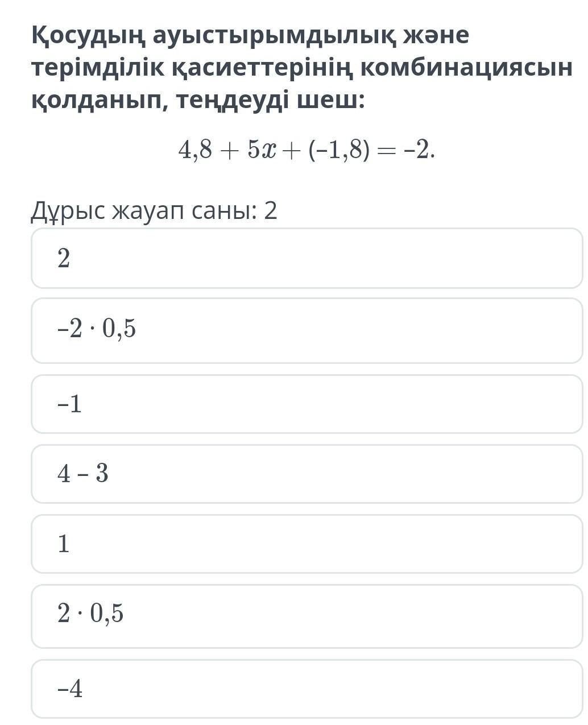Click the word "қолданып" in the heading
The width and height of the screenshot is (588, 725).
[x=98, y=101]
